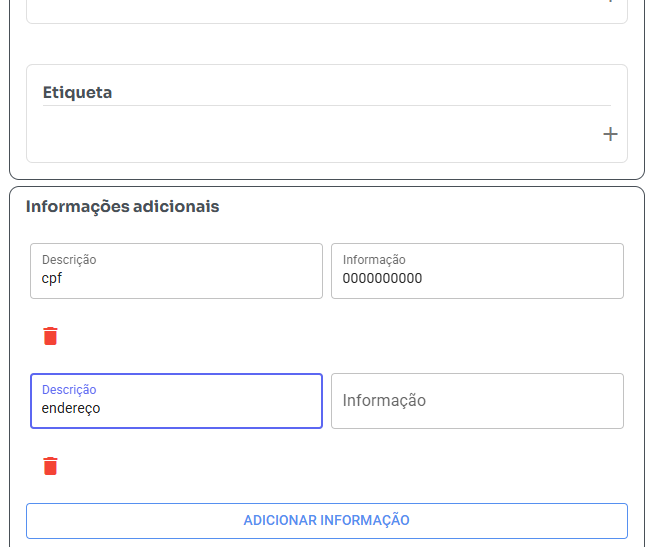Viewport: 655px width, 547px height.
Task: Click the partially visible card at top
Action: pos(326,10)
